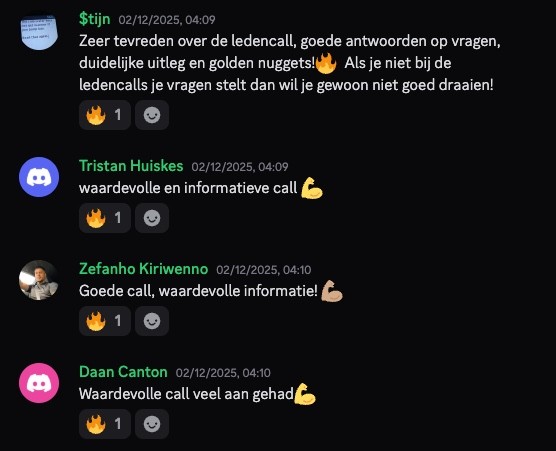The height and width of the screenshot is (451, 556).
Task: Add reaction to $tijn's message
Action: click(152, 115)
